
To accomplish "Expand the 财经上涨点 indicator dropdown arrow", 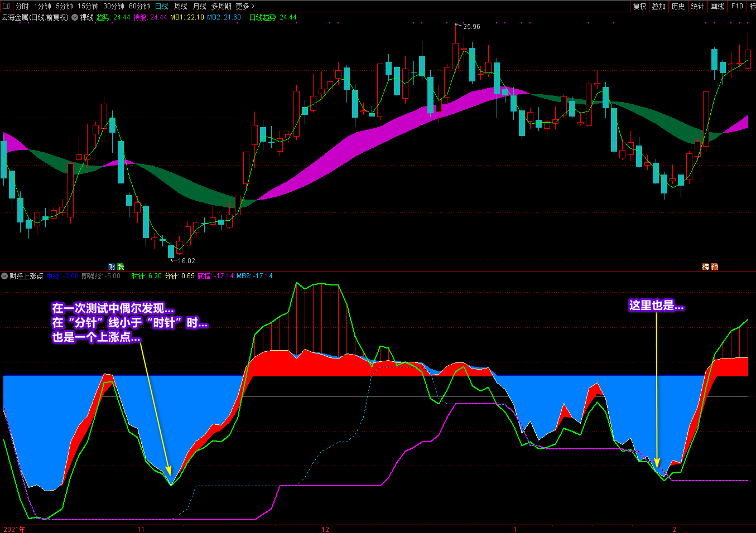I will [4, 276].
